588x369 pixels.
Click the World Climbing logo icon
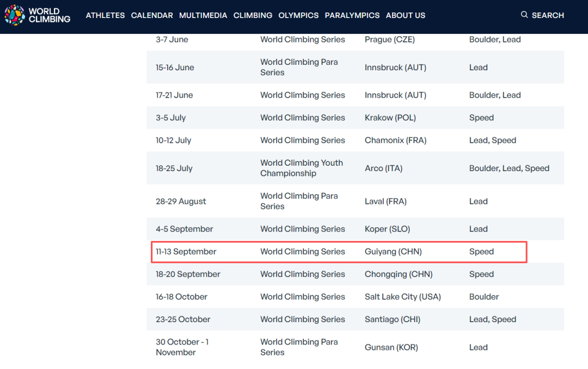14,15
